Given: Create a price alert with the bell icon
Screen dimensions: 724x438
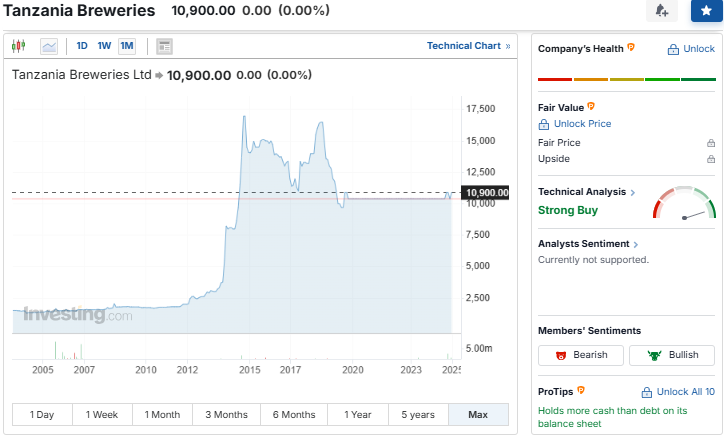Looking at the screenshot, I should (662, 10).
